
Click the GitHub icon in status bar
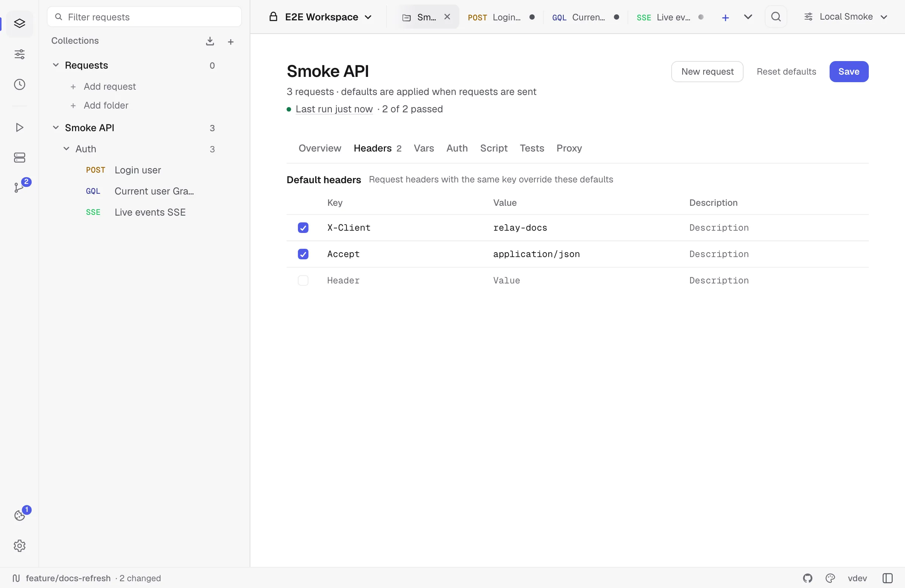tap(808, 578)
